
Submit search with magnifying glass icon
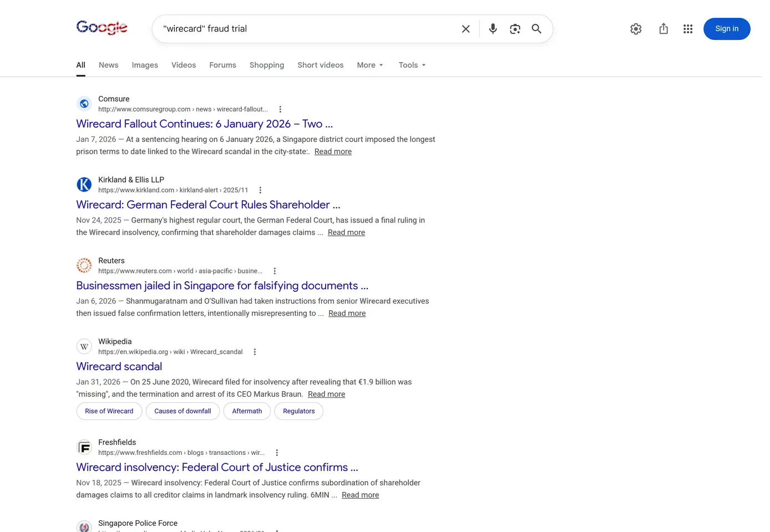point(536,29)
